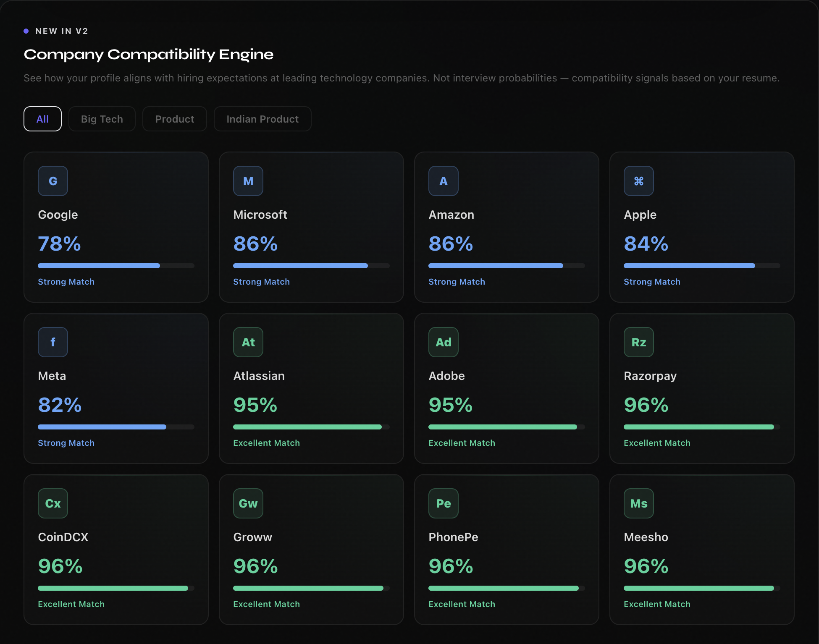Click the Groww 'Gw' logo icon

(248, 503)
